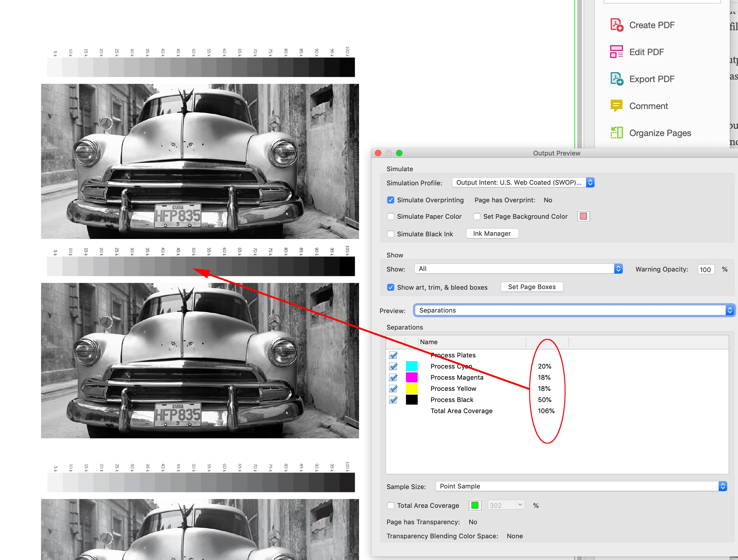Click the Set Page Boxes button

532,287
